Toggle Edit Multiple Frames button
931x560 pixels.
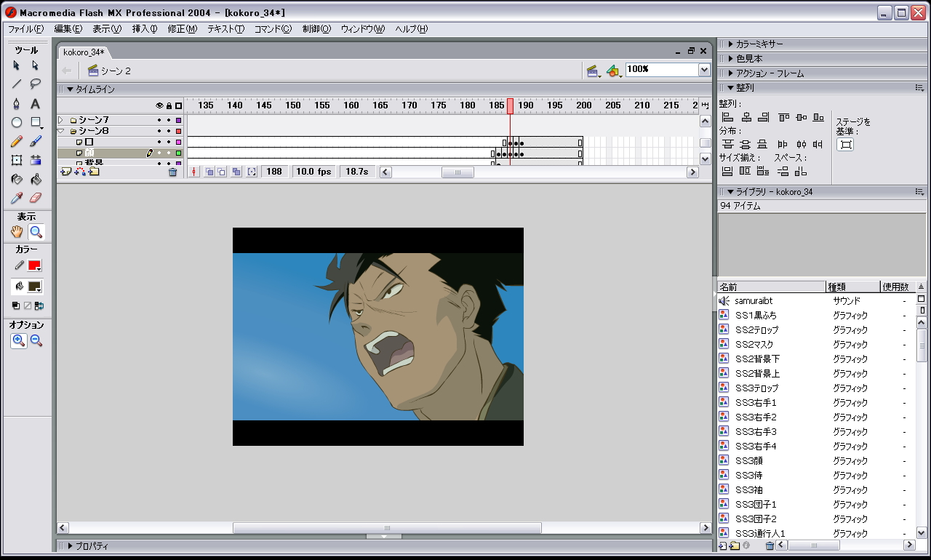tap(236, 172)
